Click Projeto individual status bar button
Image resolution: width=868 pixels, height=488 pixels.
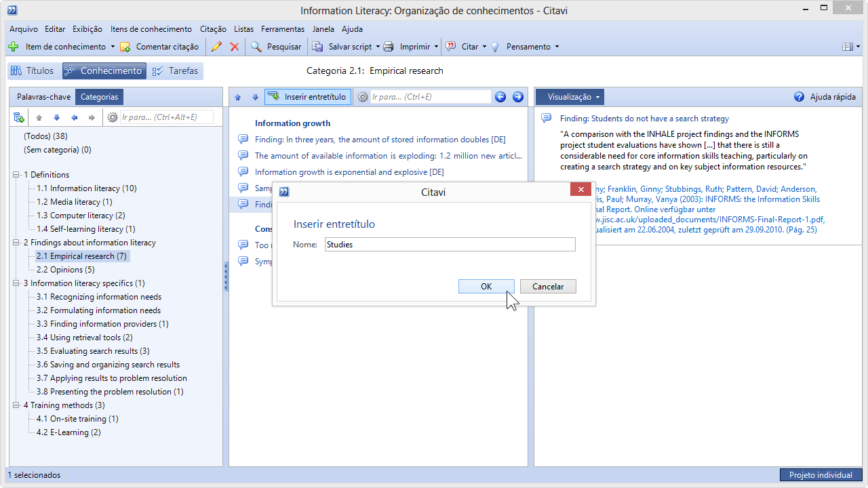[x=821, y=475]
